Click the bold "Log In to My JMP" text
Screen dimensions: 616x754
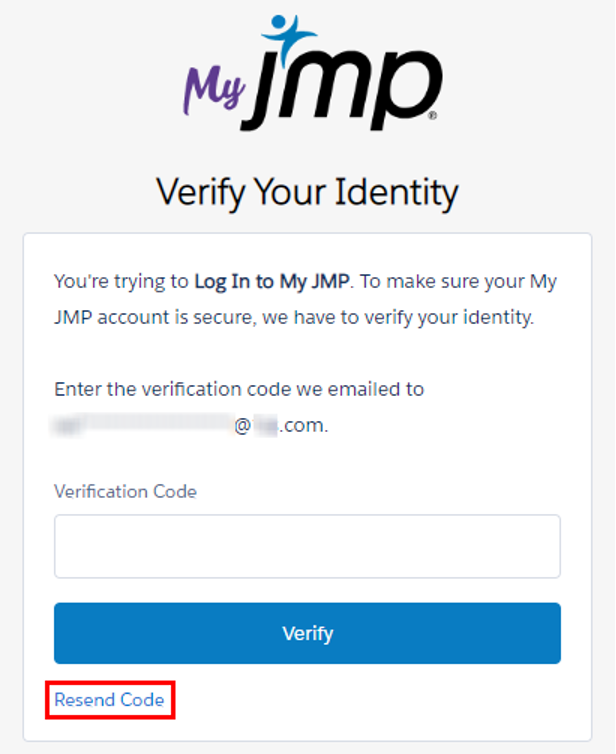pyautogui.click(x=271, y=281)
